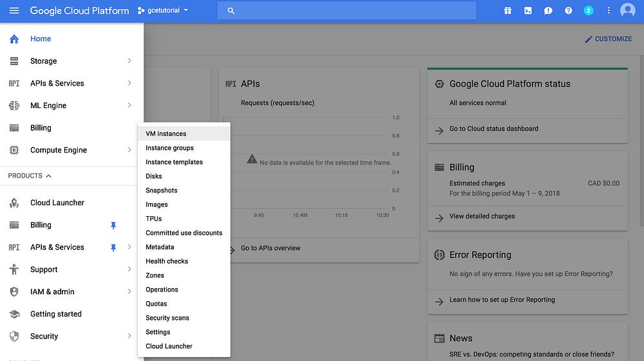Click the ML Engine brain icon
Image resolution: width=644 pixels, height=361 pixels.
click(14, 106)
